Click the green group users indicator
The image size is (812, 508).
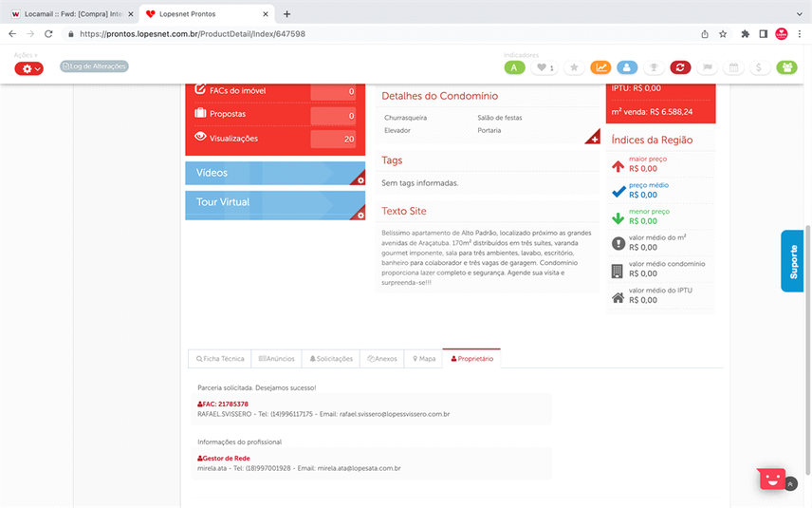pyautogui.click(x=786, y=67)
